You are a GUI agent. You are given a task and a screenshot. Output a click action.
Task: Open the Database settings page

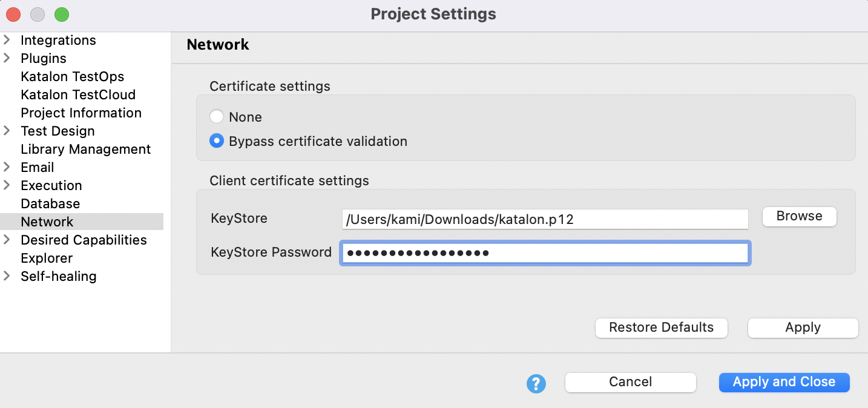[x=50, y=203]
